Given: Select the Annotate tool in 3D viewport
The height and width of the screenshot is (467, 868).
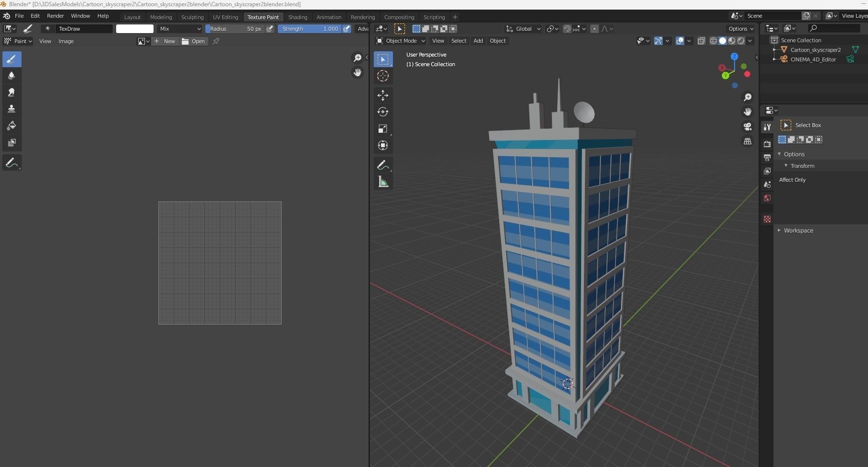Looking at the screenshot, I should coord(383,165).
